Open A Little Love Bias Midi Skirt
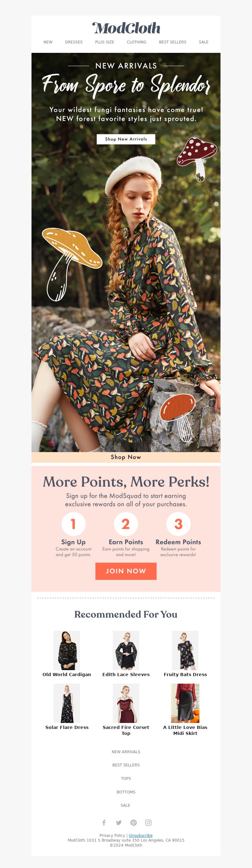Viewport: 252px width, 868px height. pyautogui.click(x=185, y=730)
